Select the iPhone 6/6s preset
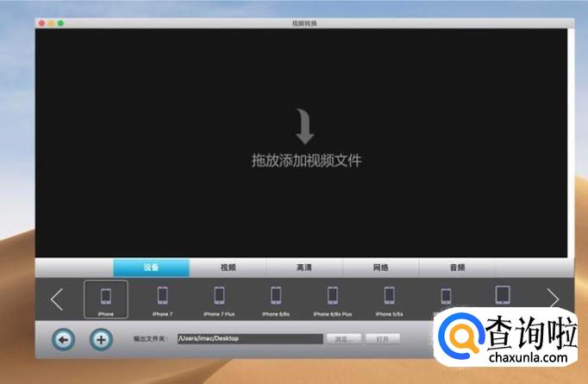Image resolution: width=588 pixels, height=384 pixels. [276, 299]
